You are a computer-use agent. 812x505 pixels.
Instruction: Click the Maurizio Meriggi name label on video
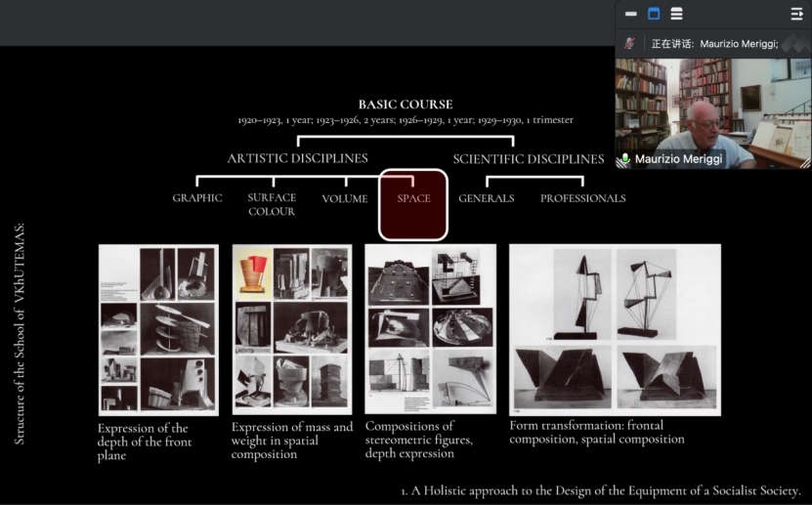678,159
